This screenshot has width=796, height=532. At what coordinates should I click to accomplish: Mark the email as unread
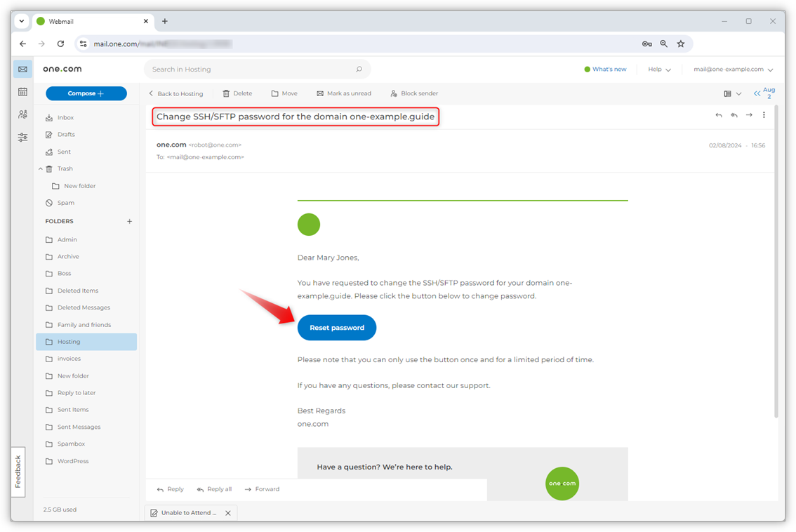click(x=344, y=93)
